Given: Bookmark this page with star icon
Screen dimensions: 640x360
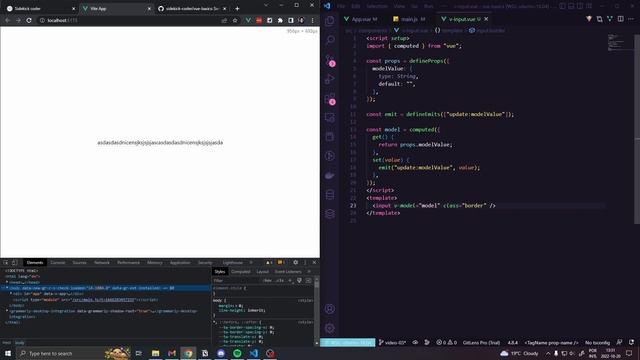Looking at the screenshot, I should (x=235, y=20).
